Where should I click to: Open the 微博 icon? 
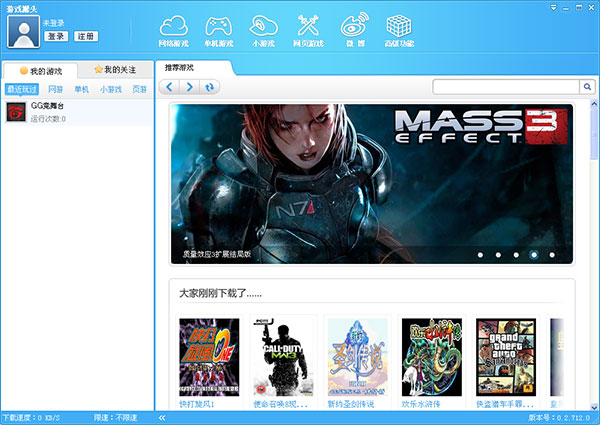click(x=355, y=31)
